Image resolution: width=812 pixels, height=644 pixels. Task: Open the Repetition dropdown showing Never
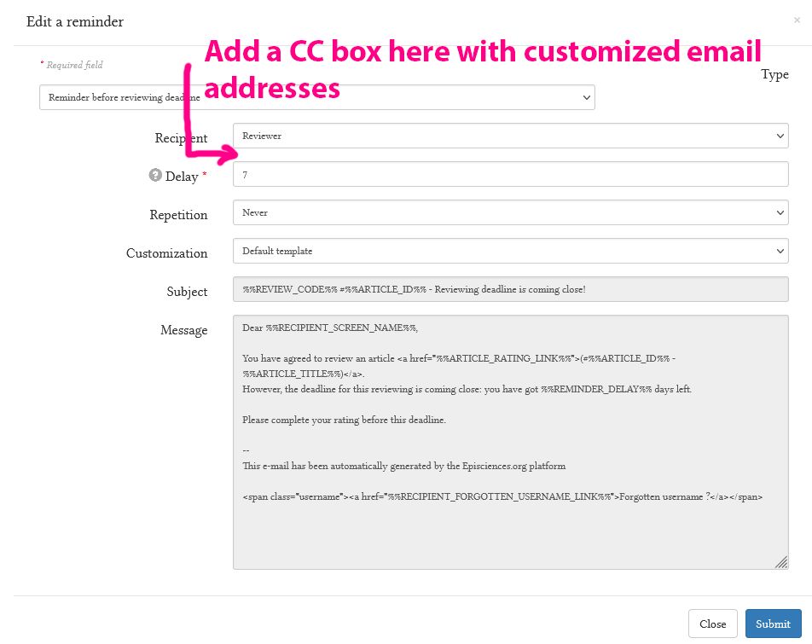point(511,212)
